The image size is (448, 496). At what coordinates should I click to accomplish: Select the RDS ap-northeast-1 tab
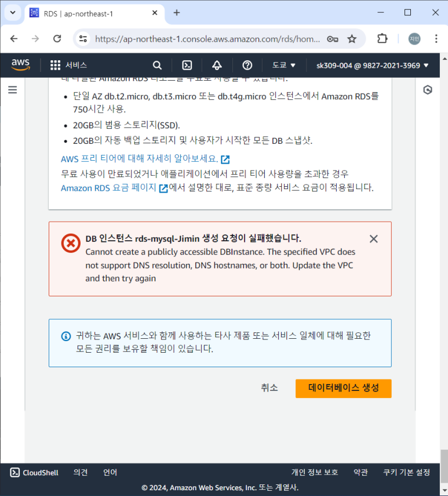94,13
